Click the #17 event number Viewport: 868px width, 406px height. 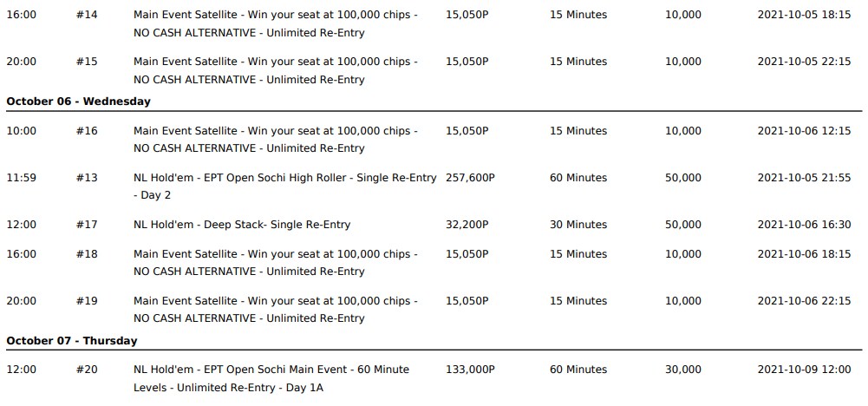coord(87,225)
